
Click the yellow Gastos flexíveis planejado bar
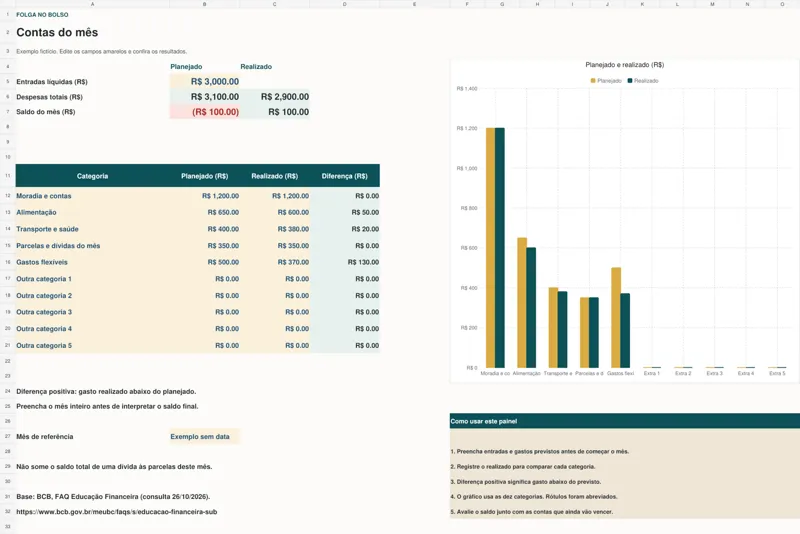point(616,317)
